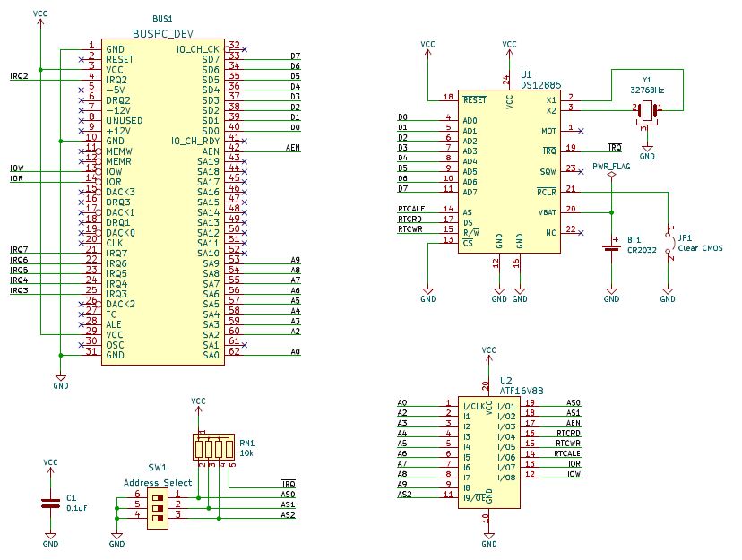The image size is (742, 560).
Task: Click the 32768Hz crystal value
Action: 647,90
